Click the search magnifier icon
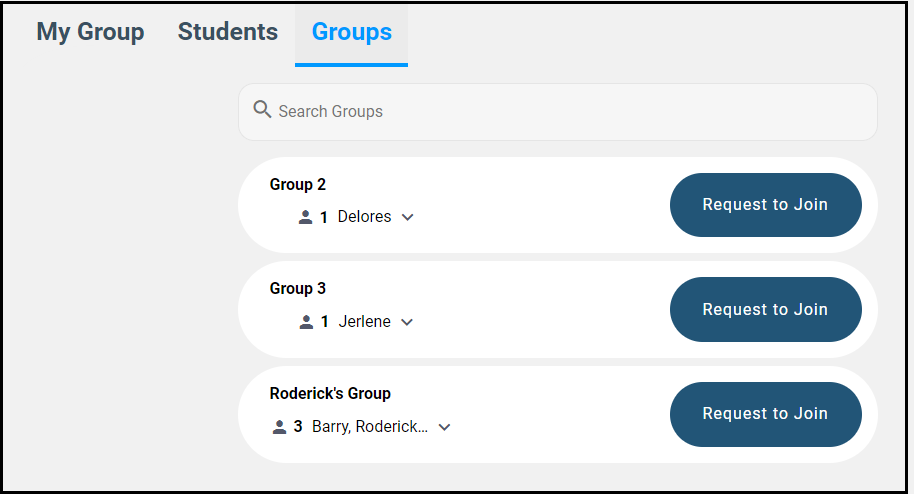The width and height of the screenshot is (914, 494). pyautogui.click(x=262, y=110)
